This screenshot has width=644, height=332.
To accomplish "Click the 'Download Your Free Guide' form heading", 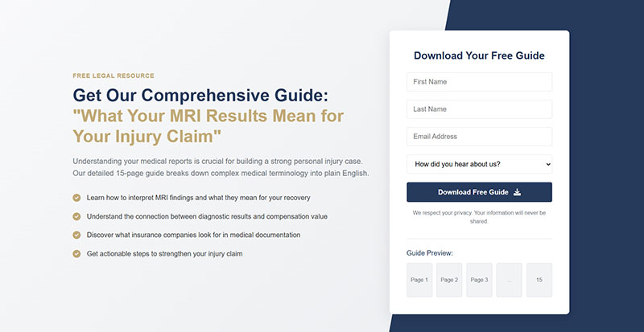I will 479,55.
